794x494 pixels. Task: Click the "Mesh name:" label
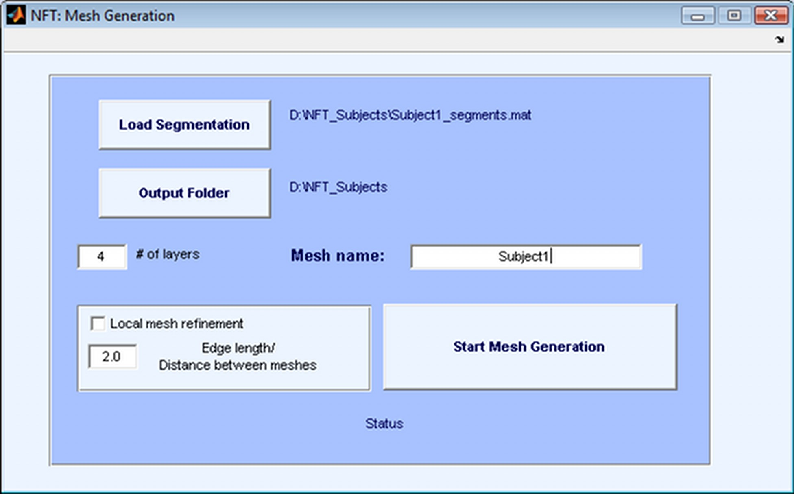point(337,256)
